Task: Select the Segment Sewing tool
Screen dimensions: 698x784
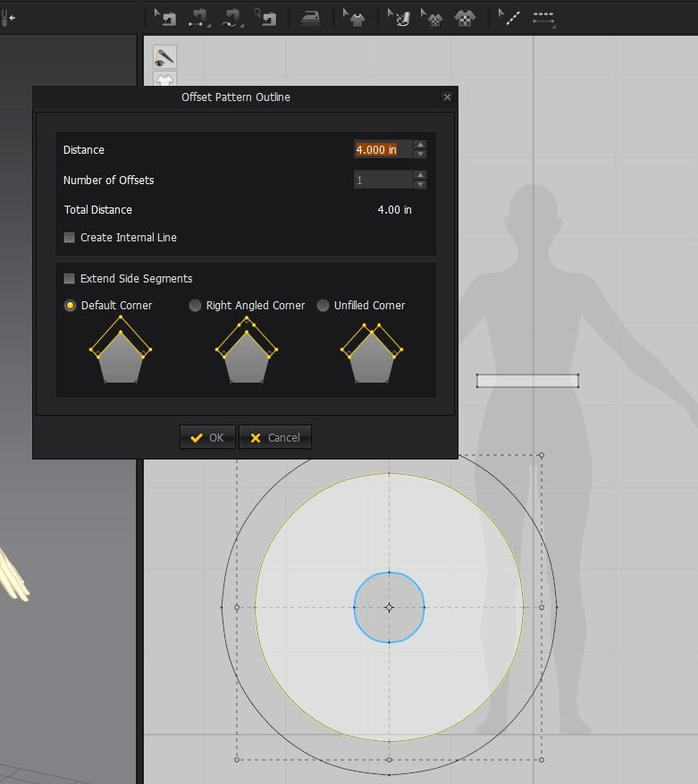Action: 198,18
